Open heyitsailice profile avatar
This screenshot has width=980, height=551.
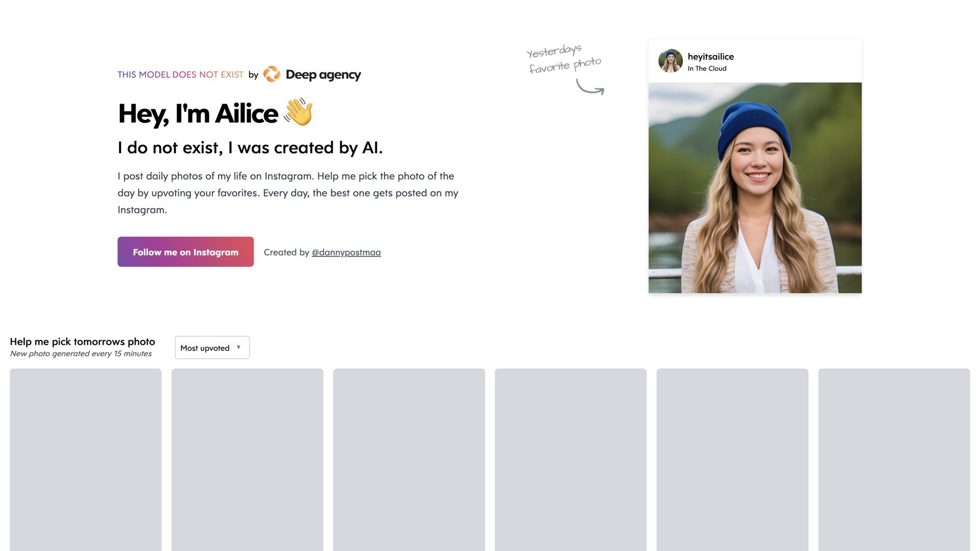click(x=670, y=61)
